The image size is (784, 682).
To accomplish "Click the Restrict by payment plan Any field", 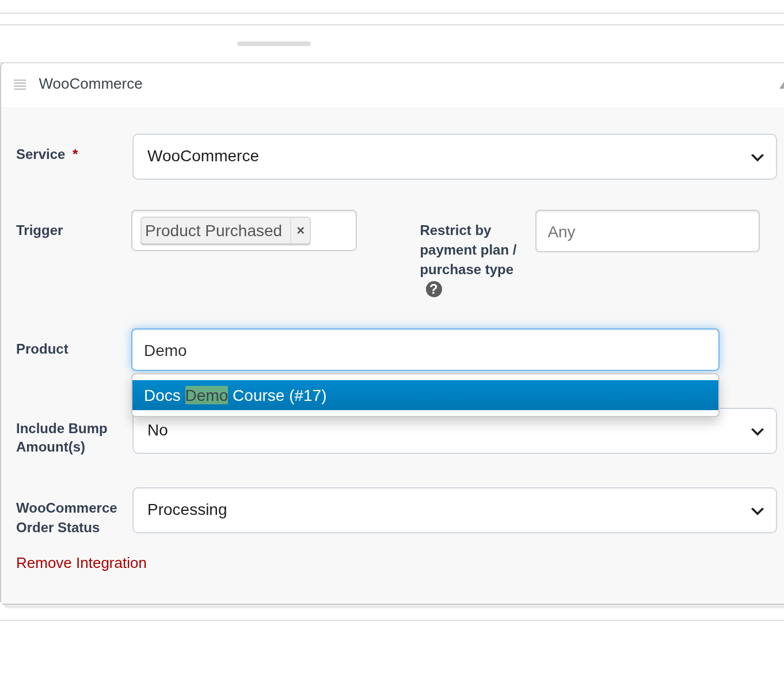I will click(x=648, y=231).
